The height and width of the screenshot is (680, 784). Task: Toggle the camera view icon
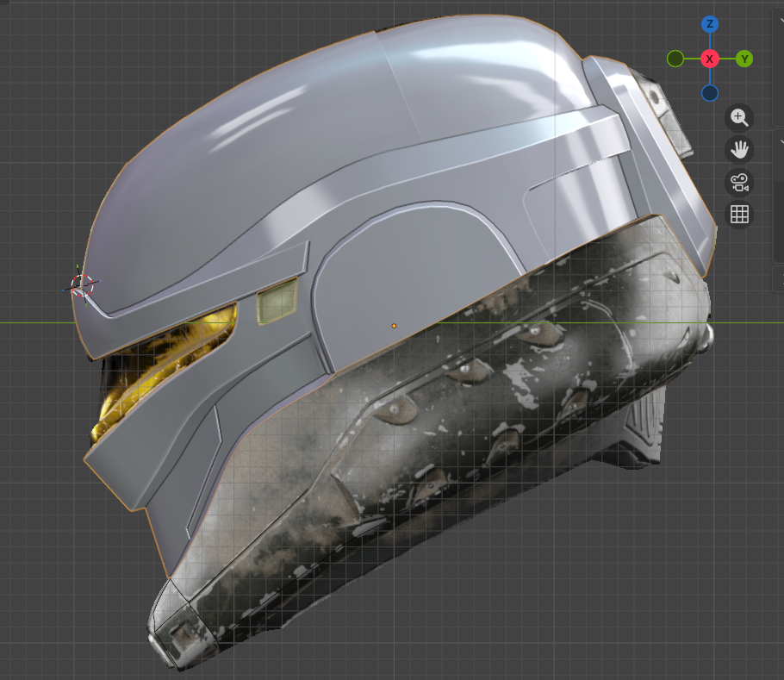click(739, 182)
